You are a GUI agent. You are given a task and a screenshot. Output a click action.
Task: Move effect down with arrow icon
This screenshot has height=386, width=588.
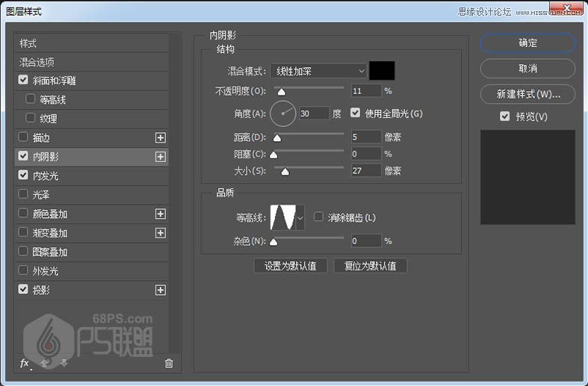(x=64, y=363)
